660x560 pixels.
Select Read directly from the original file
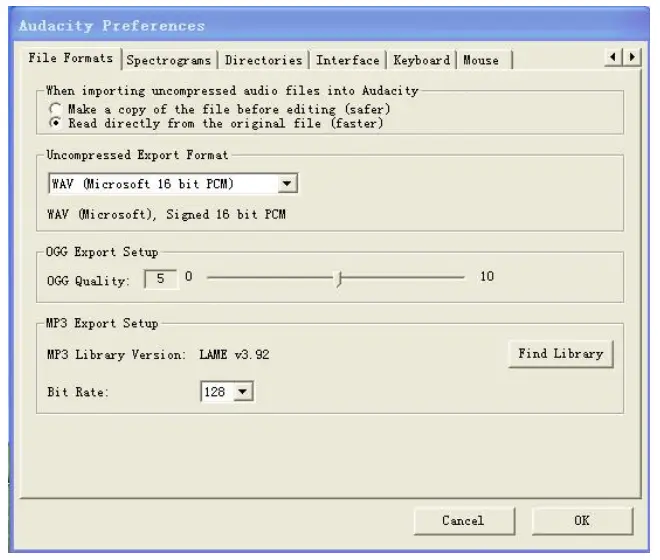click(216, 123)
